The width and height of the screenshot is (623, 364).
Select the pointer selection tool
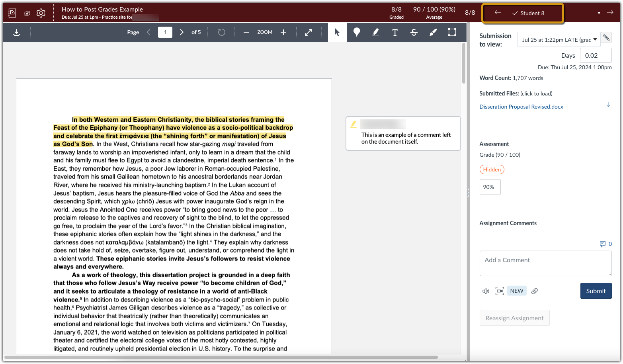(x=338, y=32)
